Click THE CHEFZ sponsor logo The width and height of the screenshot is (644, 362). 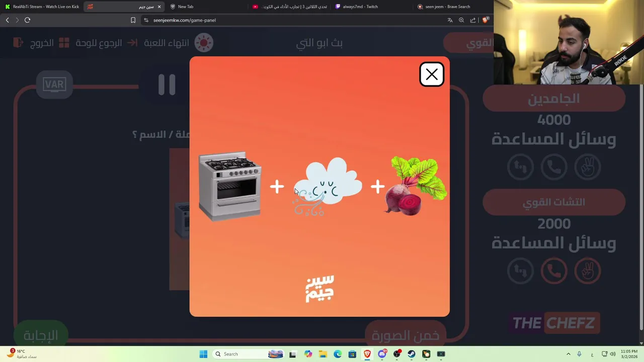click(x=553, y=323)
